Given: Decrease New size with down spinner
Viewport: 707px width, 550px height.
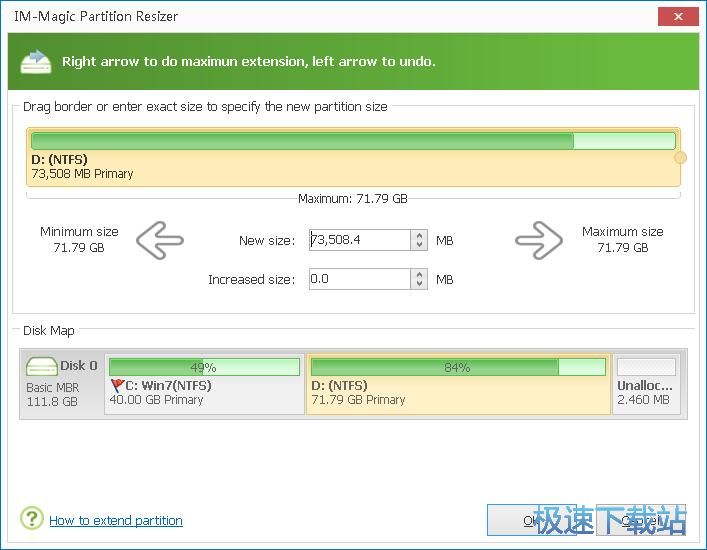Looking at the screenshot, I should 419,245.
